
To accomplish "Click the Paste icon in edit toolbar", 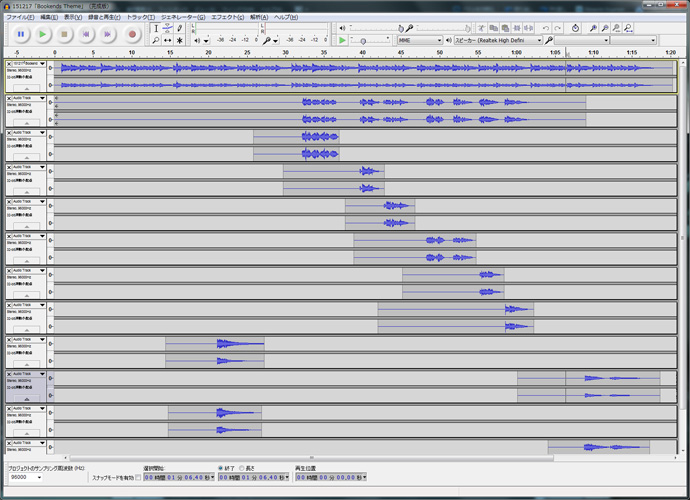I will coord(505,28).
